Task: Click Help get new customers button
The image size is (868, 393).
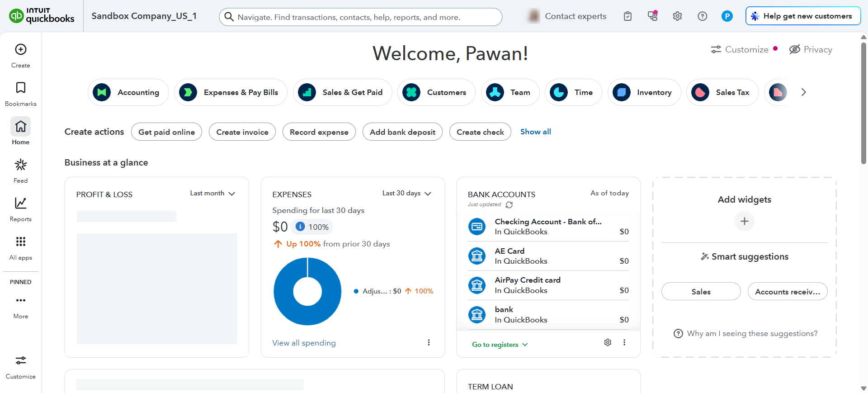Action: point(803,16)
